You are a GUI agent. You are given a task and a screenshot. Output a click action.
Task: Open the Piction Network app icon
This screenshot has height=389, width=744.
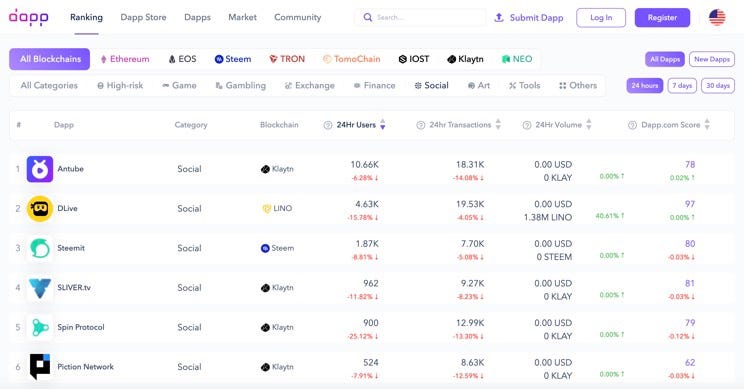[40, 367]
